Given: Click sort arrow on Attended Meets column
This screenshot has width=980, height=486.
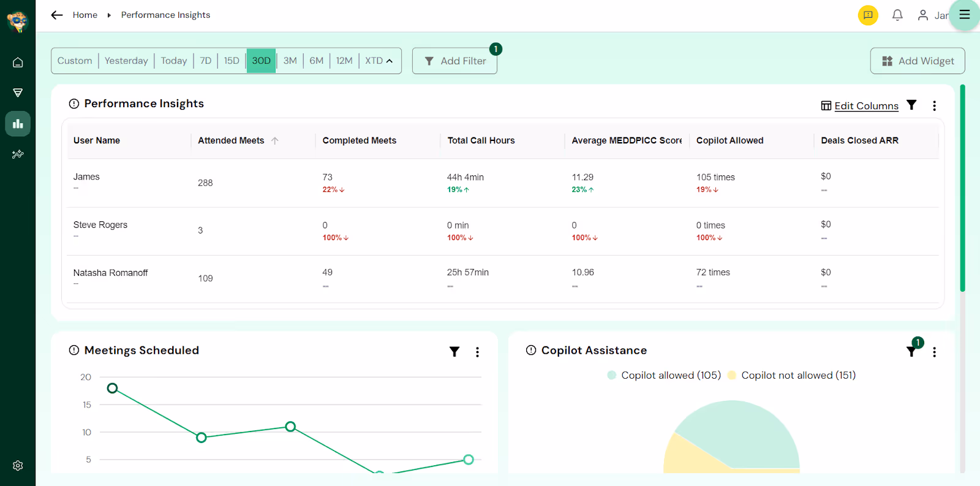Looking at the screenshot, I should tap(275, 140).
